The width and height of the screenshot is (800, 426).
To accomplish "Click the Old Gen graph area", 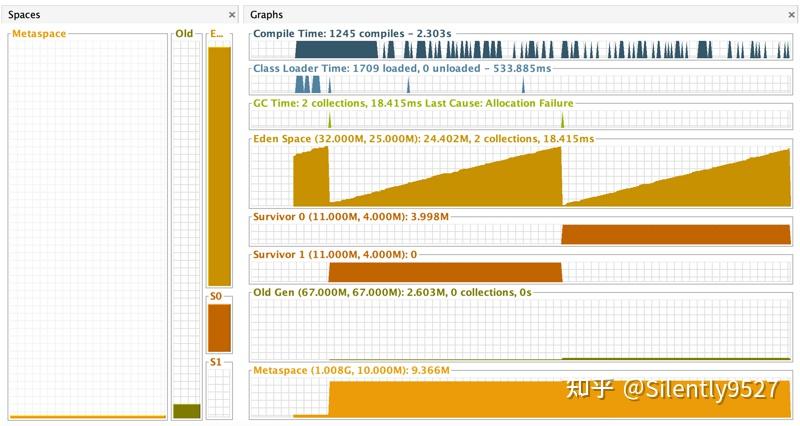I will coord(520,330).
